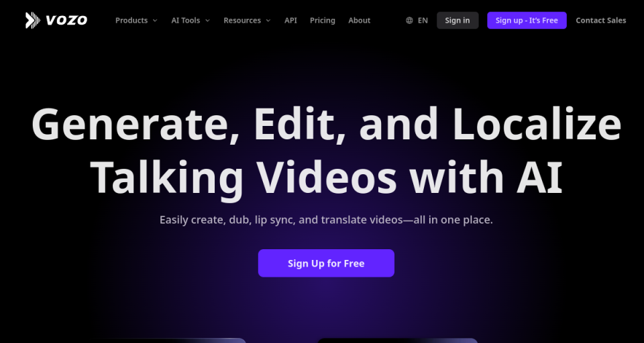644x343 pixels.
Task: Click the Sign in button
Action: [458, 21]
